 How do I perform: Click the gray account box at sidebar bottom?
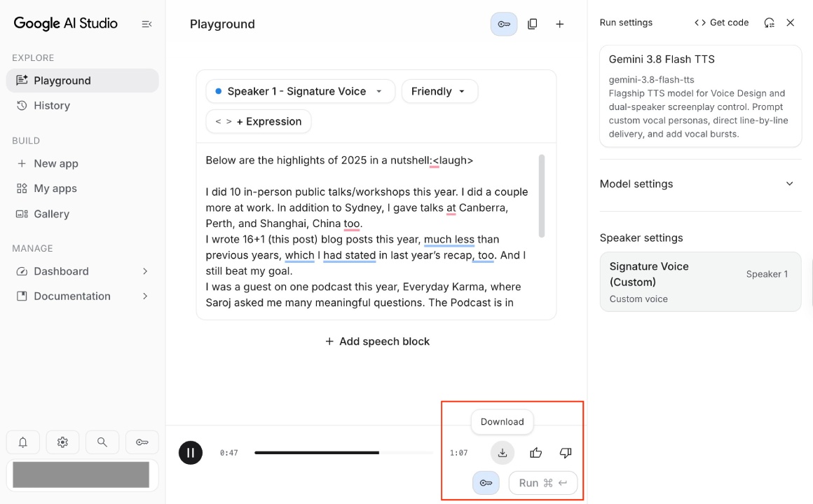[x=81, y=475]
